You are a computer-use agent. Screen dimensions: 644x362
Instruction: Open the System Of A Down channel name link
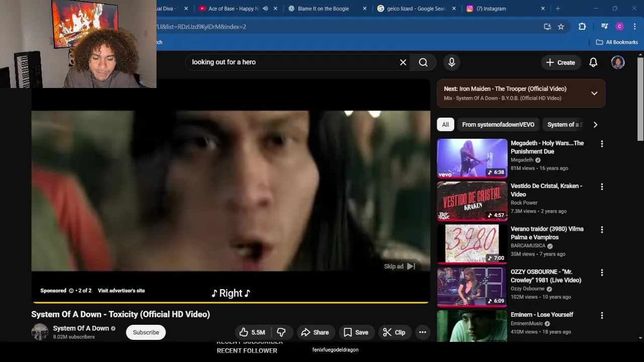(81, 328)
